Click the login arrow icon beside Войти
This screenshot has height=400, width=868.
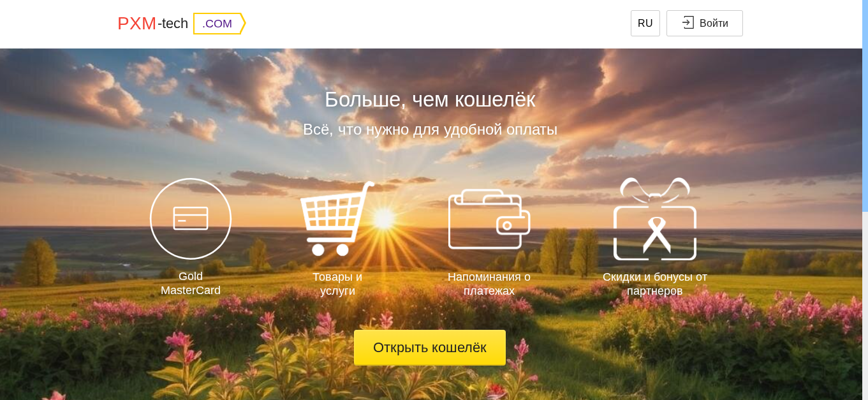pos(688,23)
